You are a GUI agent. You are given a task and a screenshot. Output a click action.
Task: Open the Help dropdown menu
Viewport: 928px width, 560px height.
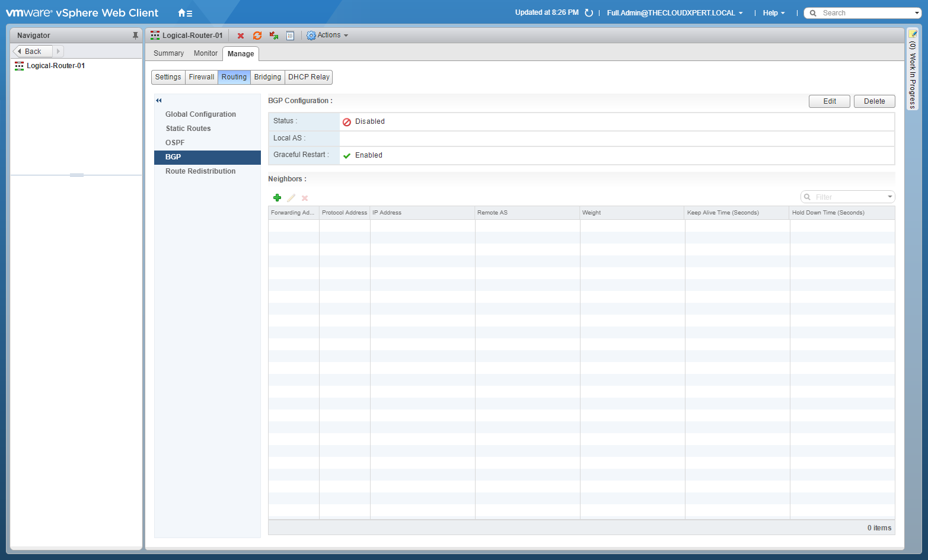click(x=773, y=13)
